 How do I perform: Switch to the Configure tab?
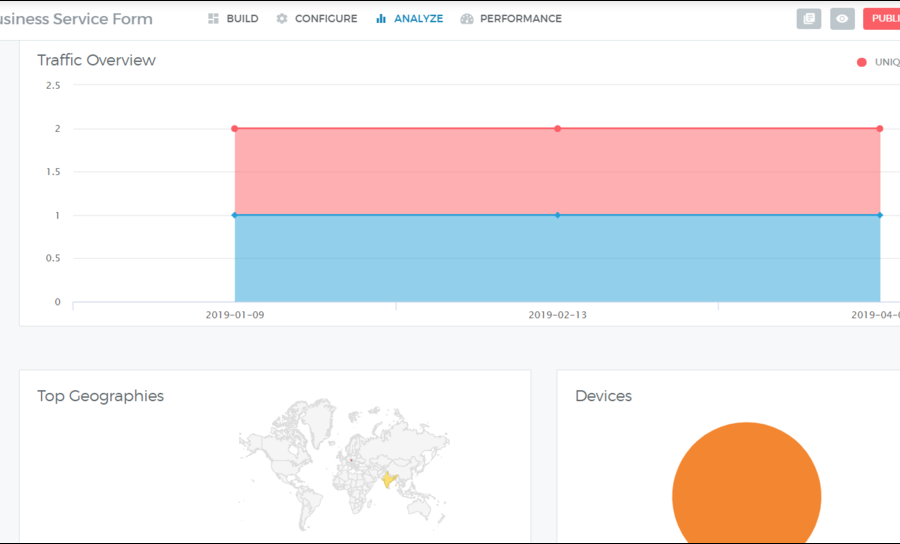coord(325,19)
